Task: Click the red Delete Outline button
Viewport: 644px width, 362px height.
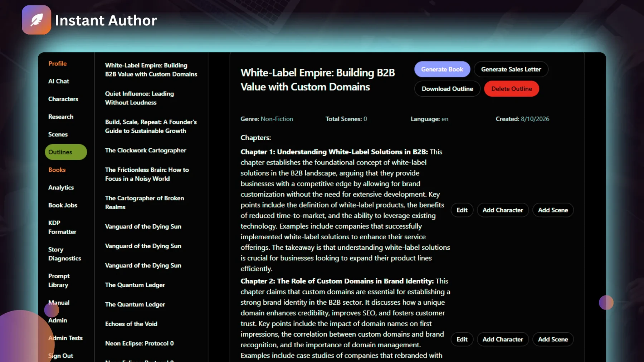Action: pos(512,89)
